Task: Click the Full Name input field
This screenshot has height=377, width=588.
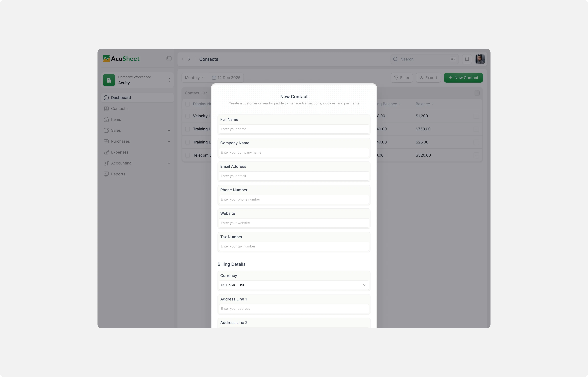Action: coord(294,129)
